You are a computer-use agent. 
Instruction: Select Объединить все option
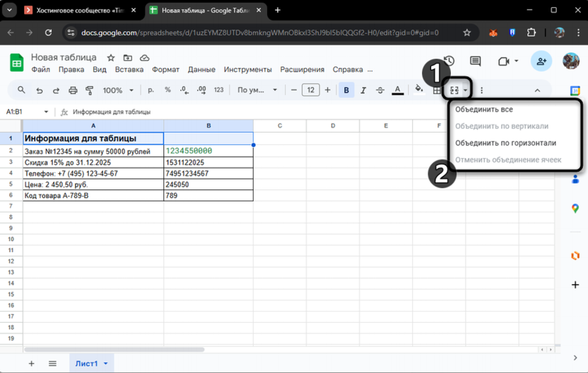[484, 109]
